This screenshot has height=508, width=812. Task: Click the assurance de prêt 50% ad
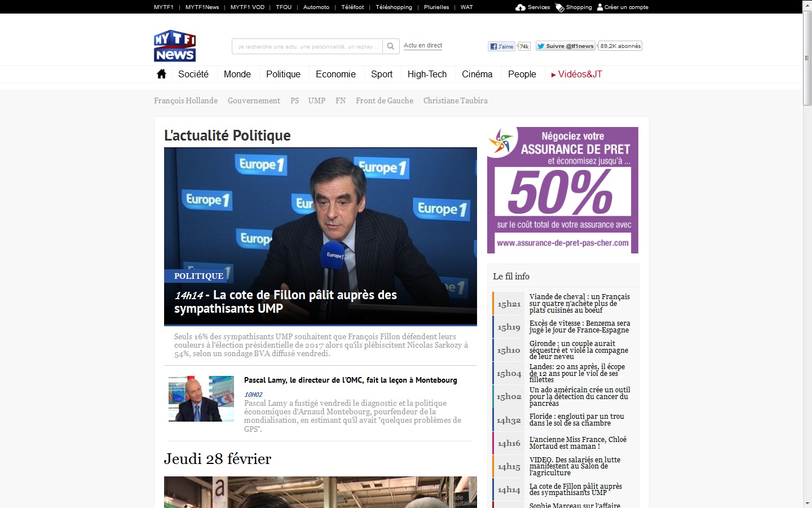click(563, 190)
